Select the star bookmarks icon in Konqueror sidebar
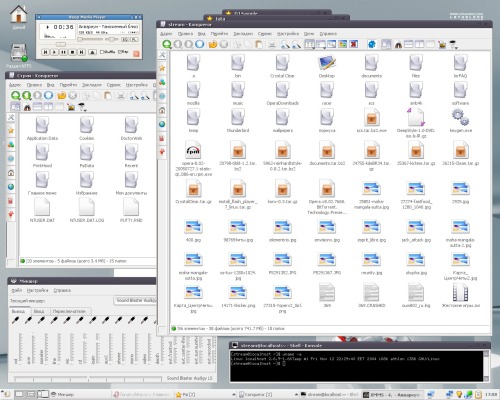Screen dimensions: 500x400 coord(162,68)
